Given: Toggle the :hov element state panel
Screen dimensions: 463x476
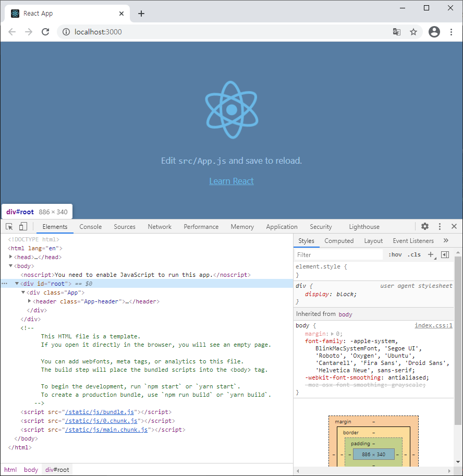Looking at the screenshot, I should (x=395, y=255).
